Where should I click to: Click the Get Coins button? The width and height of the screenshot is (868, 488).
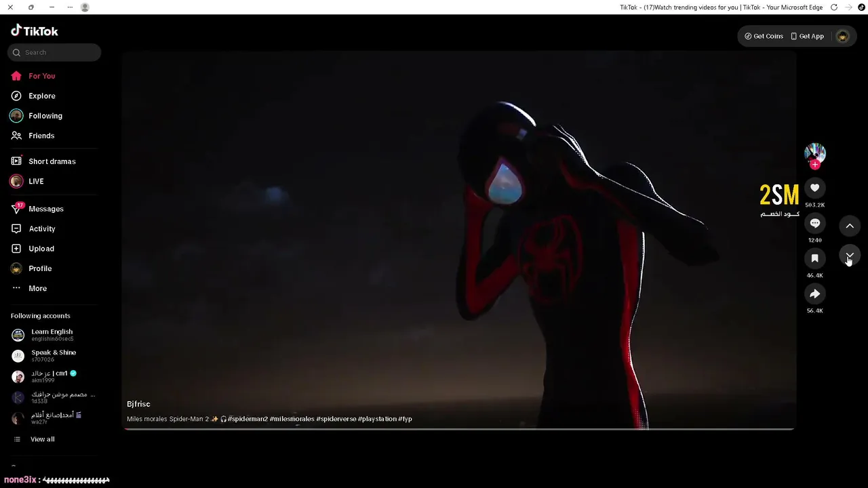click(764, 36)
